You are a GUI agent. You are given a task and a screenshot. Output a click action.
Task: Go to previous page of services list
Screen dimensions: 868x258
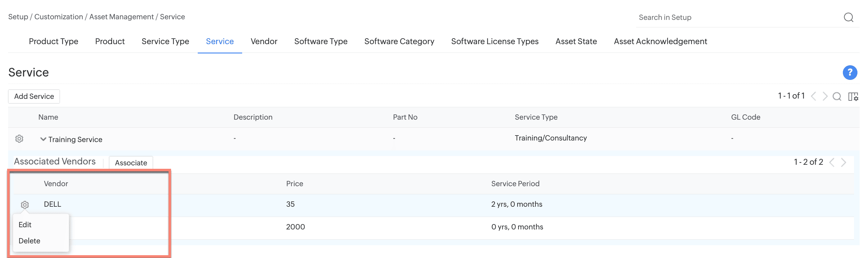(813, 96)
